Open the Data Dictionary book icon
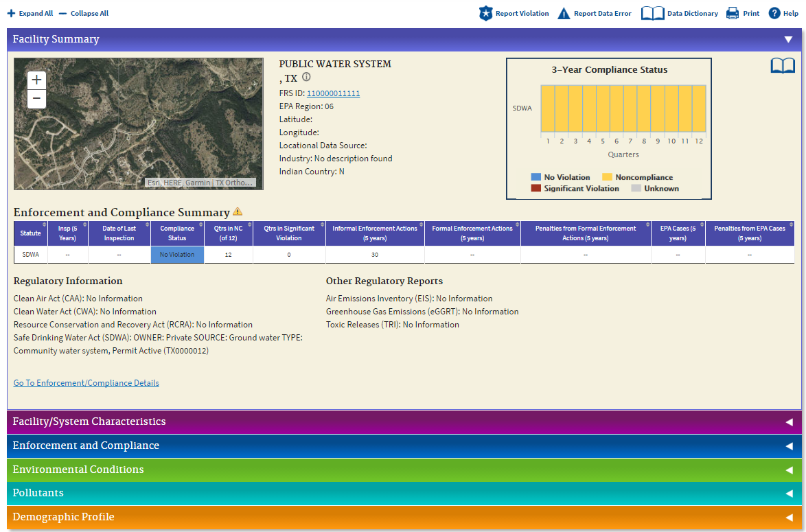 pos(652,13)
